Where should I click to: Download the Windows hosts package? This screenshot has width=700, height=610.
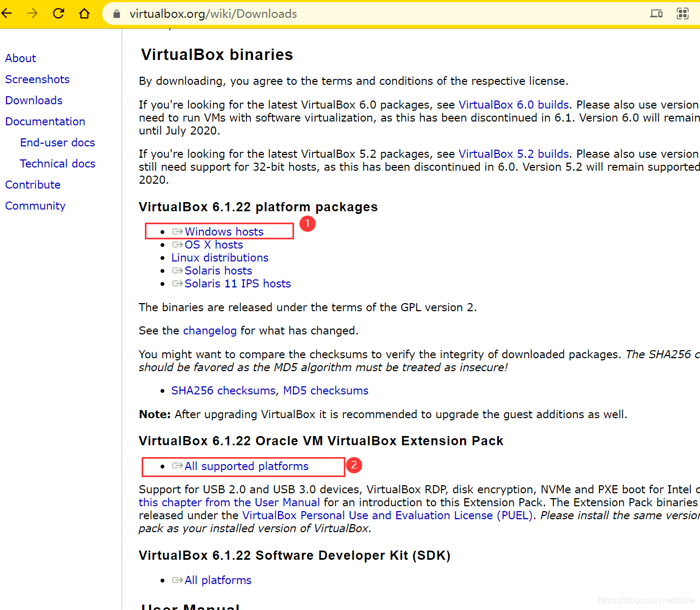pos(224,232)
